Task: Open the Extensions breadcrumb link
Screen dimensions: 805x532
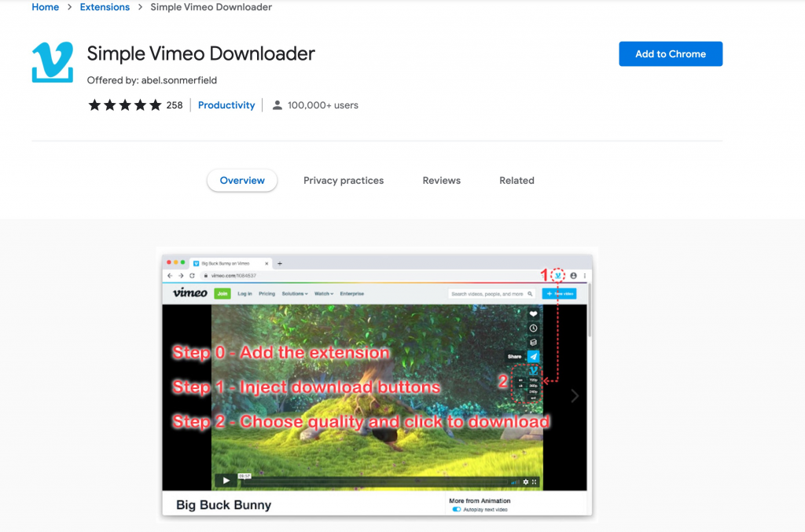Action: tap(105, 7)
